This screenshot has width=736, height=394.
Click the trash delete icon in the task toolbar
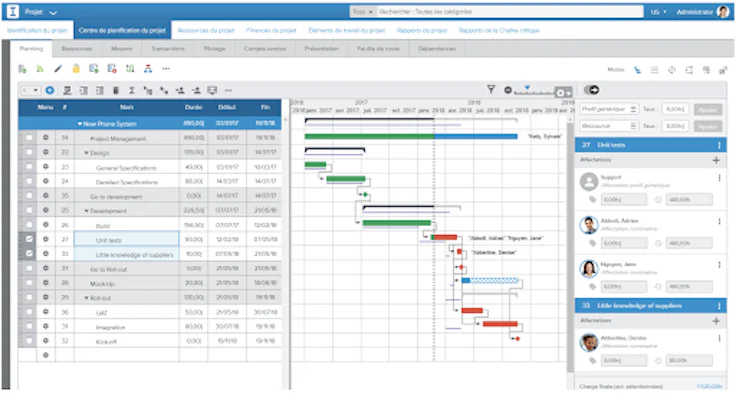point(116,90)
